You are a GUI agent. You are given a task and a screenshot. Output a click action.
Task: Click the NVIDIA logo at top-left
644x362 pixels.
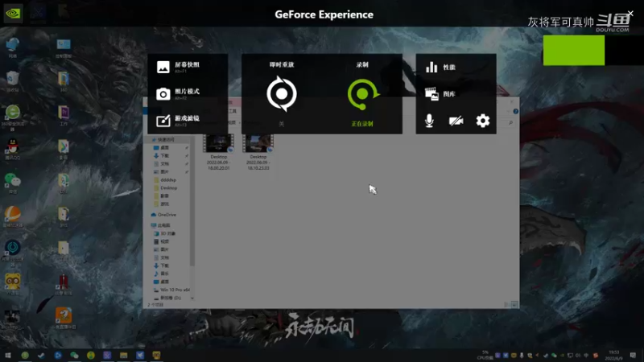click(x=13, y=13)
